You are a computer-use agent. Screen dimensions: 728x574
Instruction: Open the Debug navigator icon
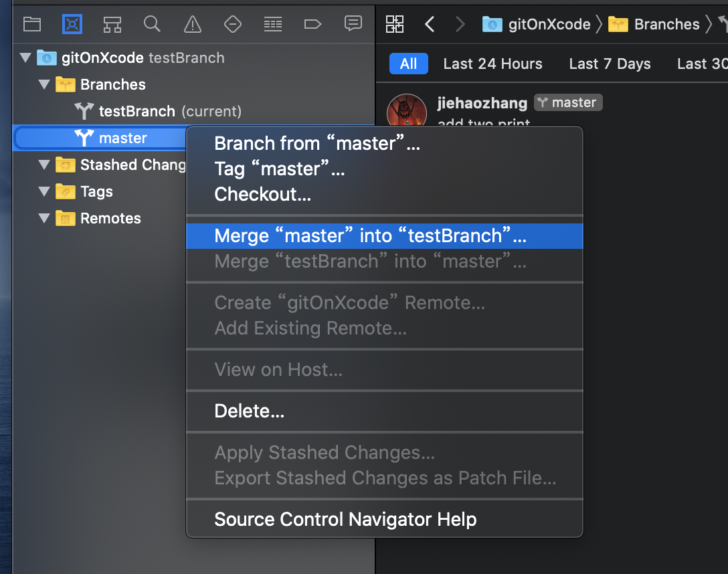pos(273,24)
